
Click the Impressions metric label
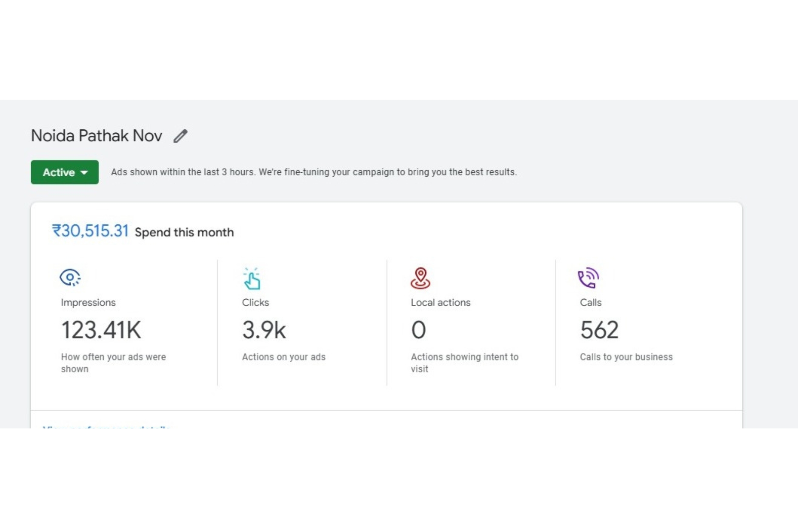(88, 303)
